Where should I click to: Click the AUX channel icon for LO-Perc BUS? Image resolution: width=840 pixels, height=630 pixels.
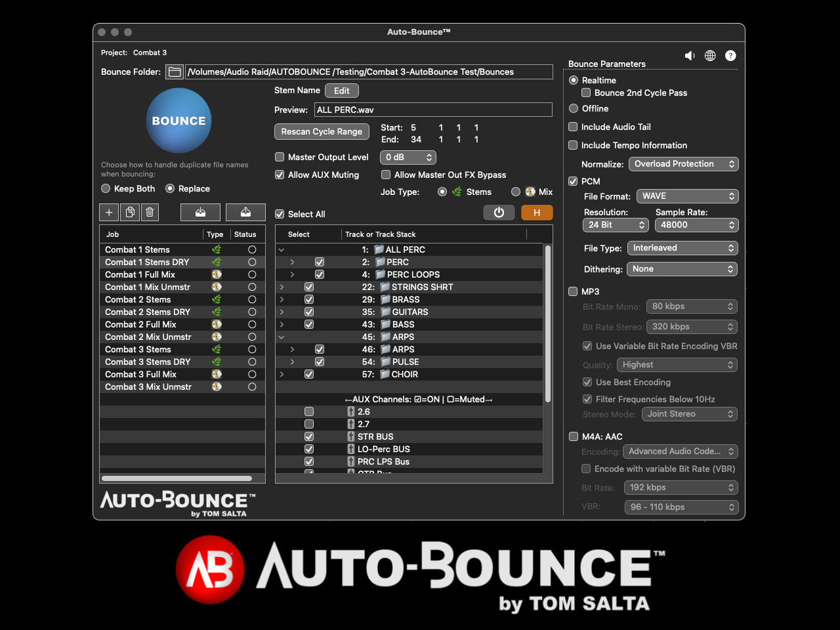tap(351, 450)
